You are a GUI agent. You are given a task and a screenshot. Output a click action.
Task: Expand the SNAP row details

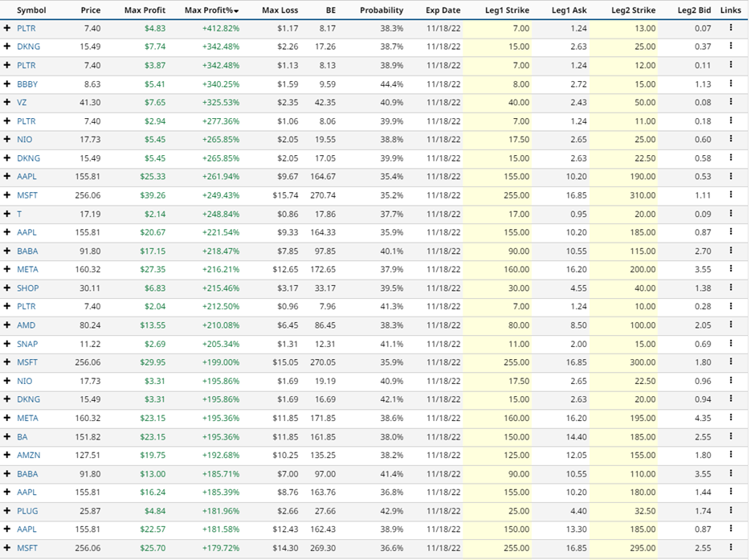pos(6,344)
